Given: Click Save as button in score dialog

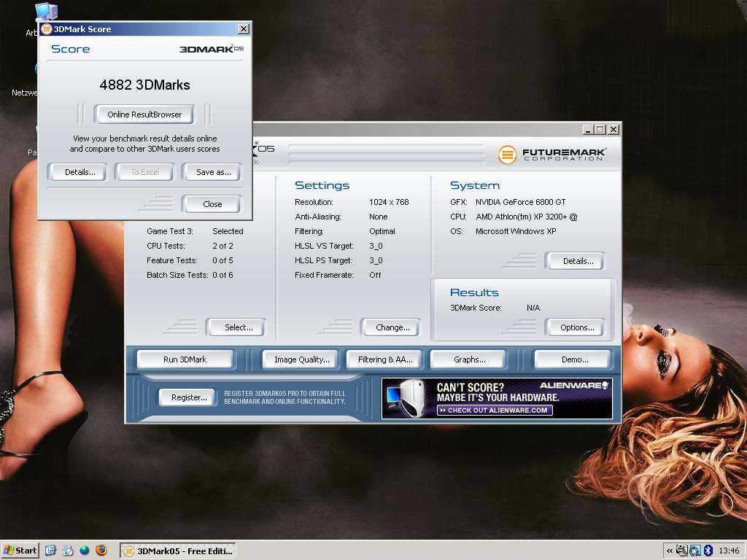Looking at the screenshot, I should (x=213, y=172).
